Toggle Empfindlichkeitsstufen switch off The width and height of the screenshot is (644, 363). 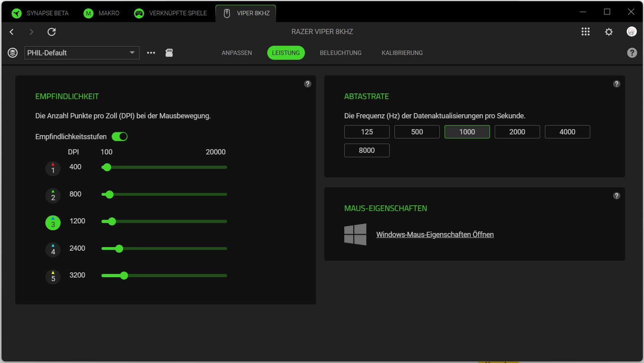(x=120, y=137)
